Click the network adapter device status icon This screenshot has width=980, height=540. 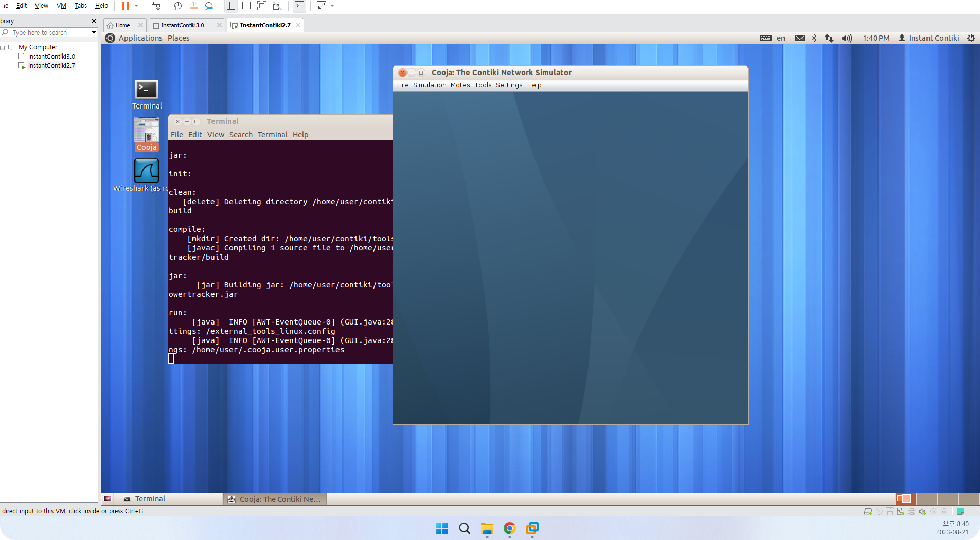point(901,511)
